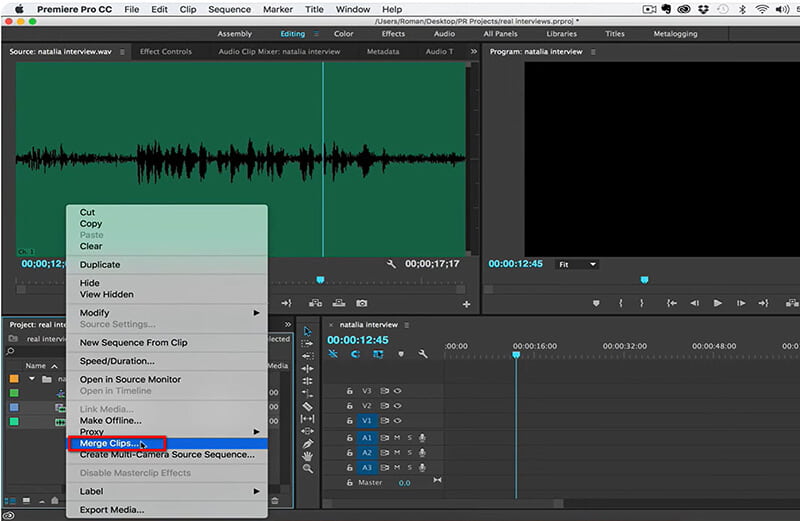
Task: Choose Merge Clips from context menu
Action: point(167,443)
